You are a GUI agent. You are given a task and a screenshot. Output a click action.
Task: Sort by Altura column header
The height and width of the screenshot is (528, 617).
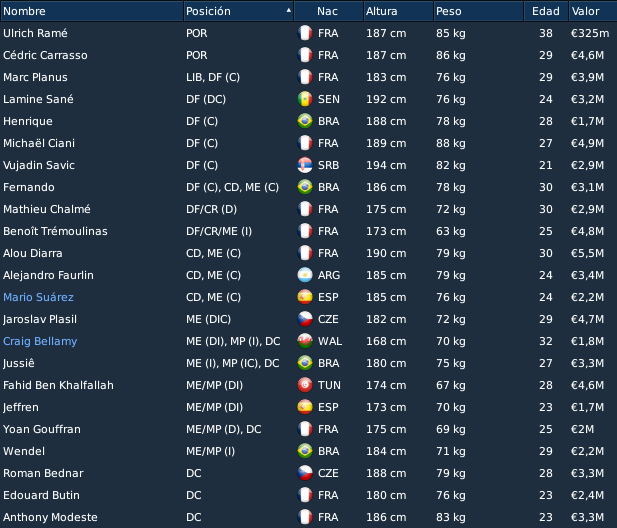click(x=398, y=11)
